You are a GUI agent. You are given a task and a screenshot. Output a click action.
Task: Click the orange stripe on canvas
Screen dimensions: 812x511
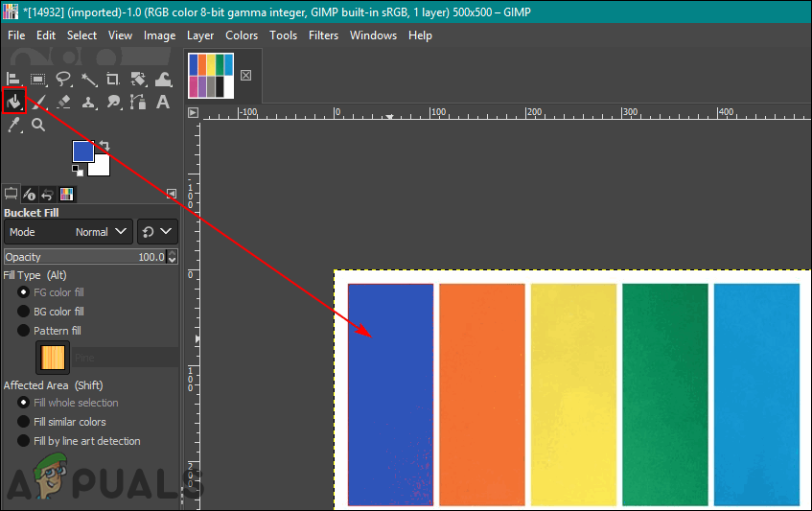[482, 394]
